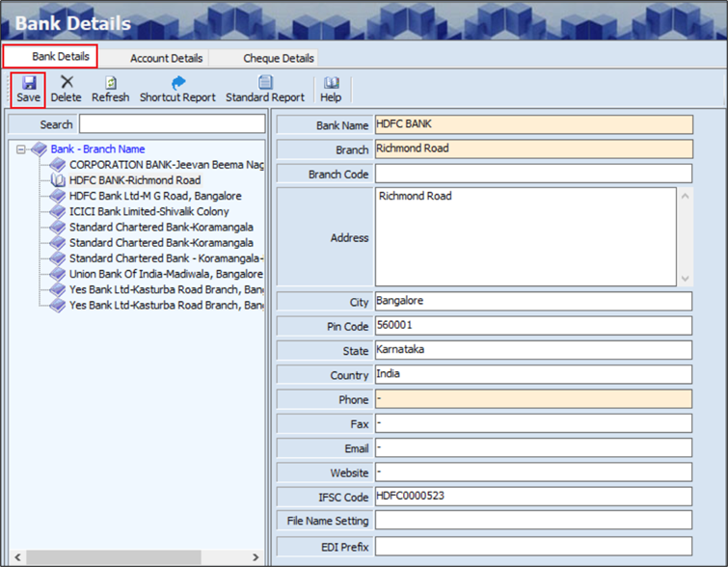Choose ICICI Bank Limited-Shivalik Colony
This screenshot has height=567, width=728.
tap(148, 211)
